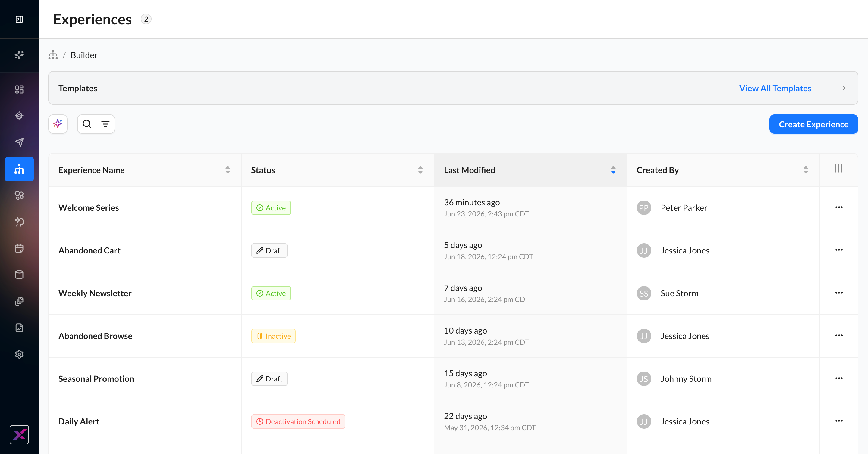Image resolution: width=868 pixels, height=454 pixels.
Task: Click '5 days ago' modified time
Action: coord(463,245)
